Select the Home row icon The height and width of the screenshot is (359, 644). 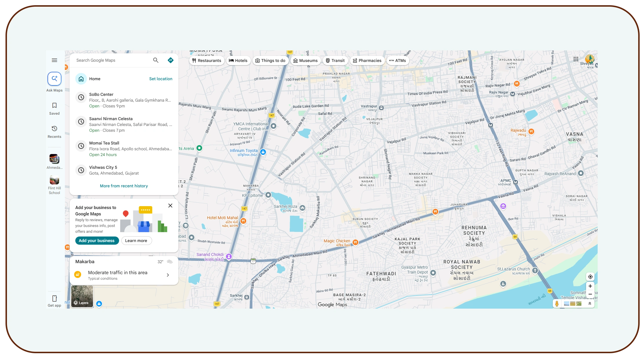[x=81, y=79]
